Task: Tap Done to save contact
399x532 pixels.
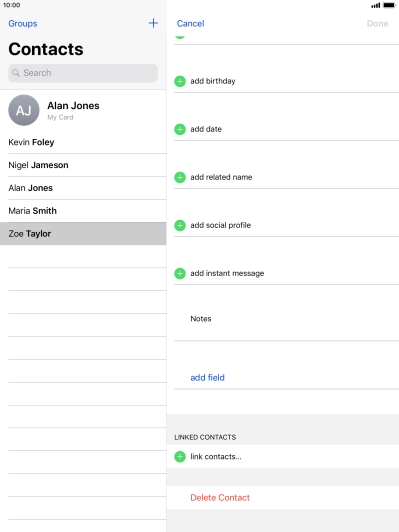Action: point(377,23)
